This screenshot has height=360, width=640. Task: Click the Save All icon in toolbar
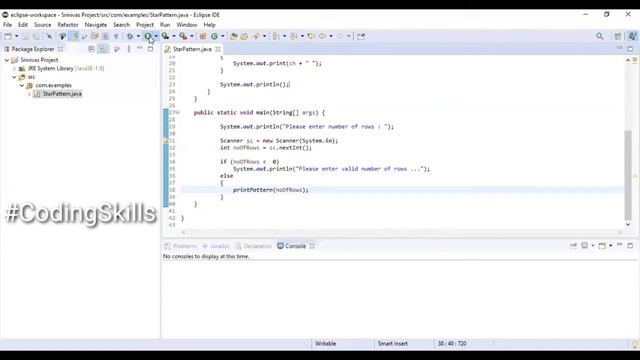[36, 36]
